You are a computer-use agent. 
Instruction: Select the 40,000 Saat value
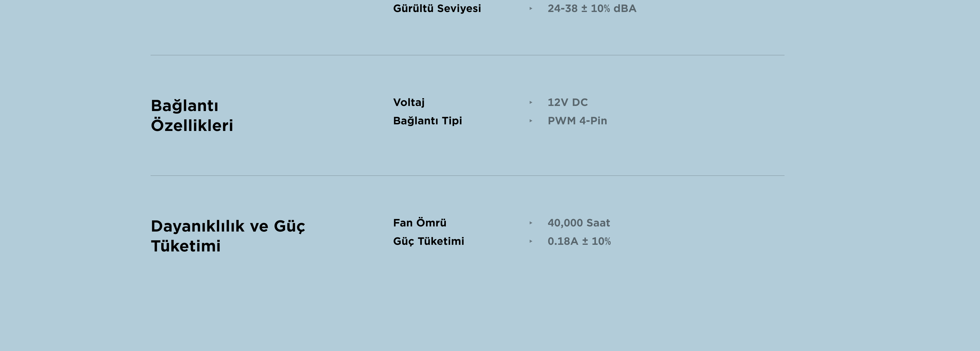point(579,223)
